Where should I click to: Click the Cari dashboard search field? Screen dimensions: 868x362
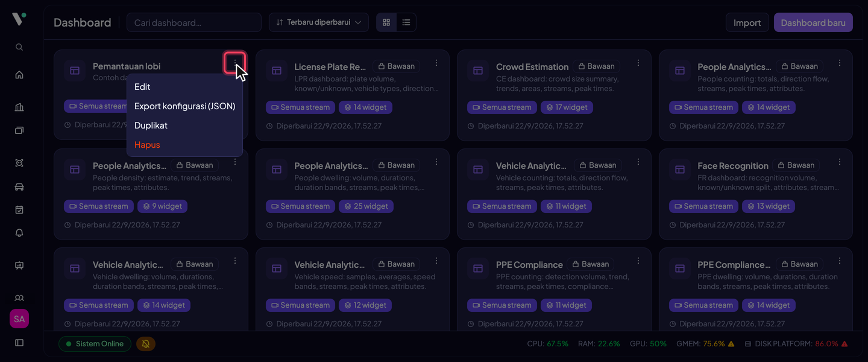click(194, 22)
